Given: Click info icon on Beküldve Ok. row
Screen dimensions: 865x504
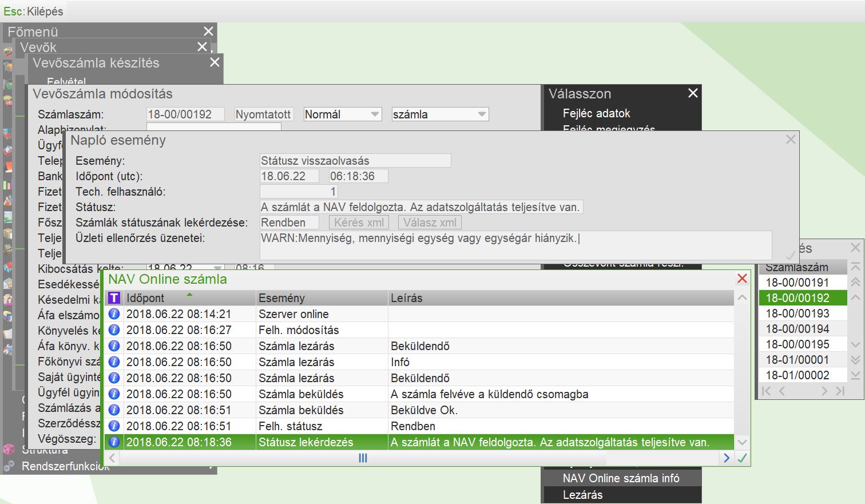Looking at the screenshot, I should [114, 410].
